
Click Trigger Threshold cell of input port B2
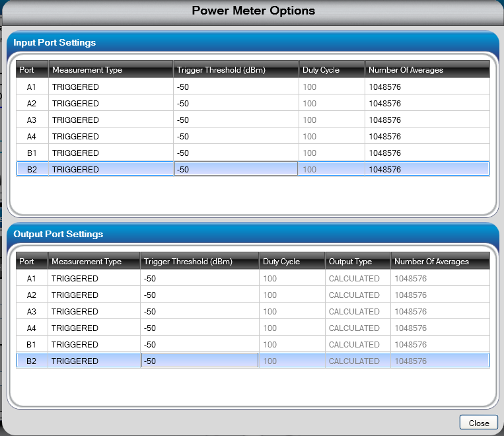click(x=235, y=169)
